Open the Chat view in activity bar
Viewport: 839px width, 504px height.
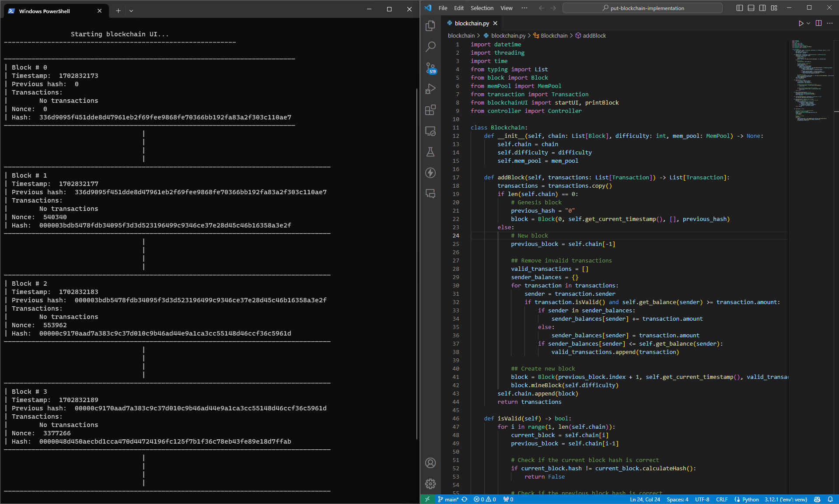430,194
